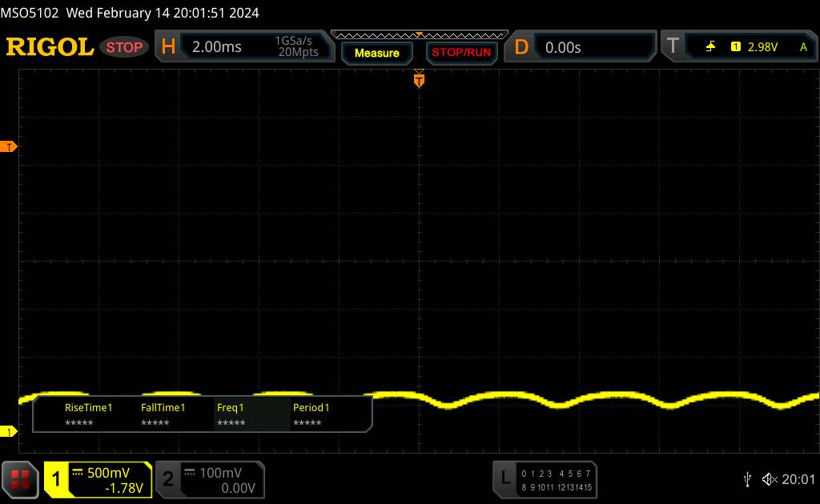
Task: Click the 2.98V trigger level value
Action: 762,47
